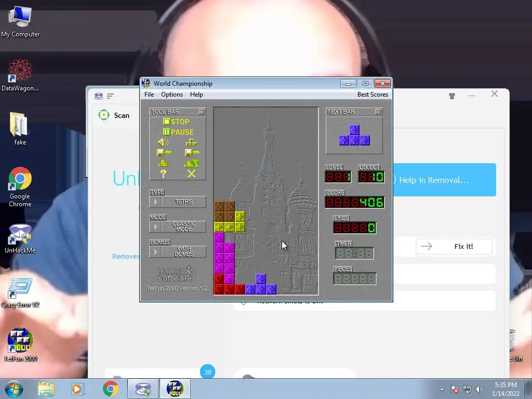Viewport: 532px width, 399px height.
Task: Click network tray icon
Action: [467, 389]
